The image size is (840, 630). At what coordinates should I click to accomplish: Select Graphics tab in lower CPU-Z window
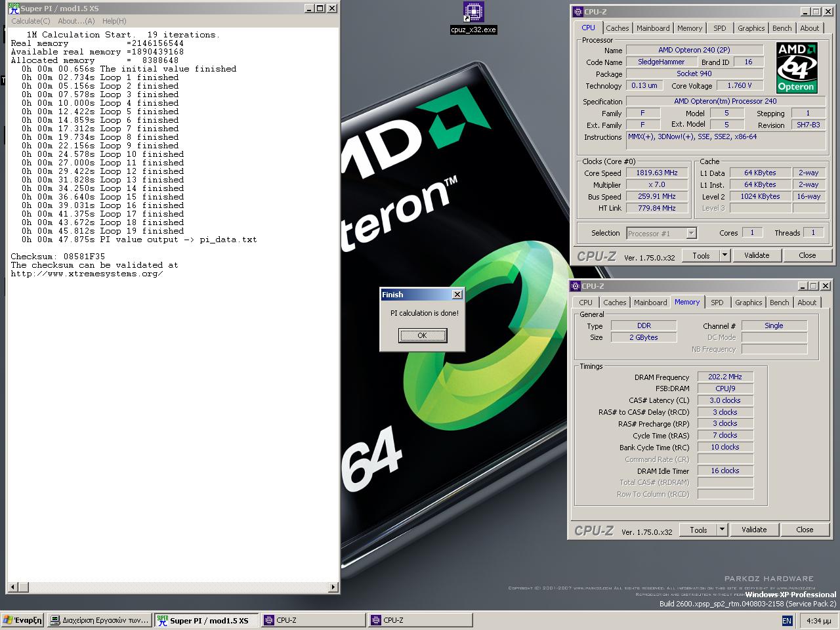click(x=748, y=303)
